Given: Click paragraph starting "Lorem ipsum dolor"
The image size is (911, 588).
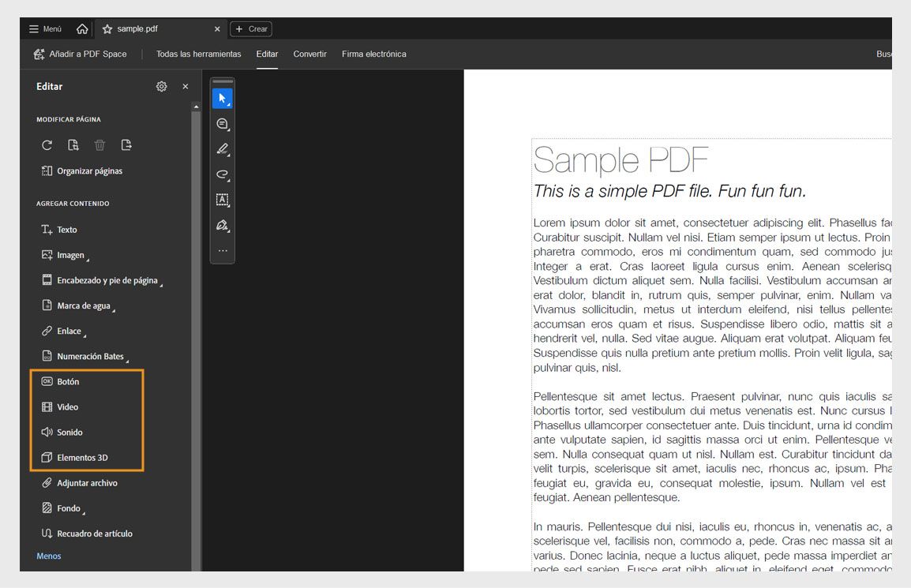Looking at the screenshot, I should pyautogui.click(x=712, y=295).
